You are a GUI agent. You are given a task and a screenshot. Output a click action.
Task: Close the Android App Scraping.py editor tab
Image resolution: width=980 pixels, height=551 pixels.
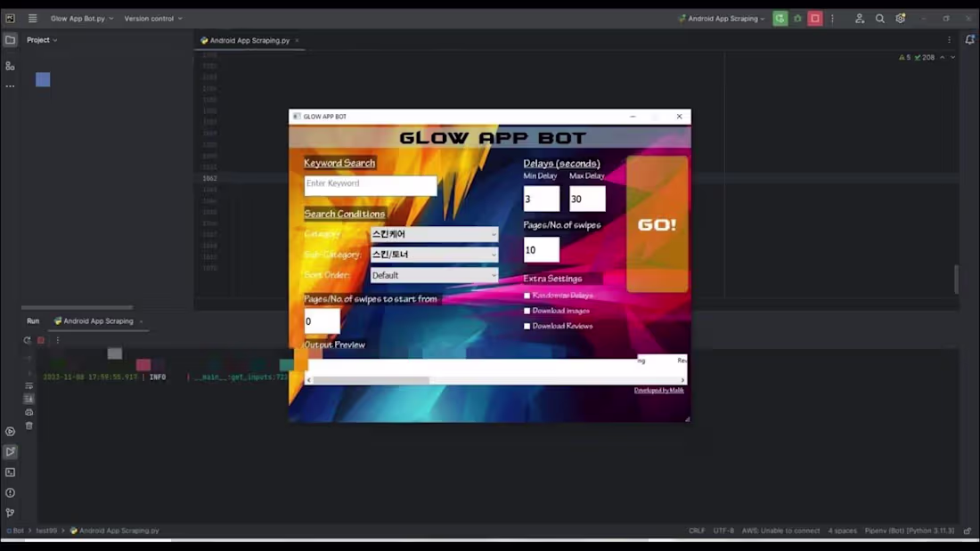pyautogui.click(x=297, y=41)
